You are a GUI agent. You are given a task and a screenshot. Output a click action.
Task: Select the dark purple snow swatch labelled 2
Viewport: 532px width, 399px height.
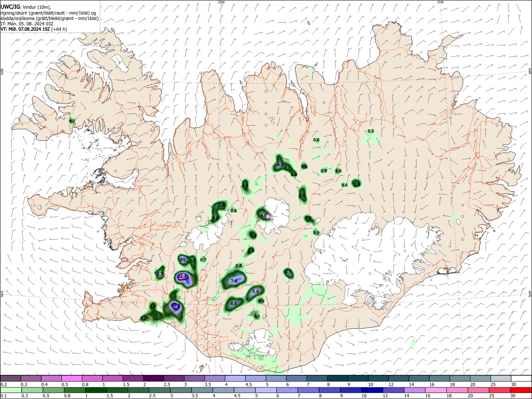153,378
